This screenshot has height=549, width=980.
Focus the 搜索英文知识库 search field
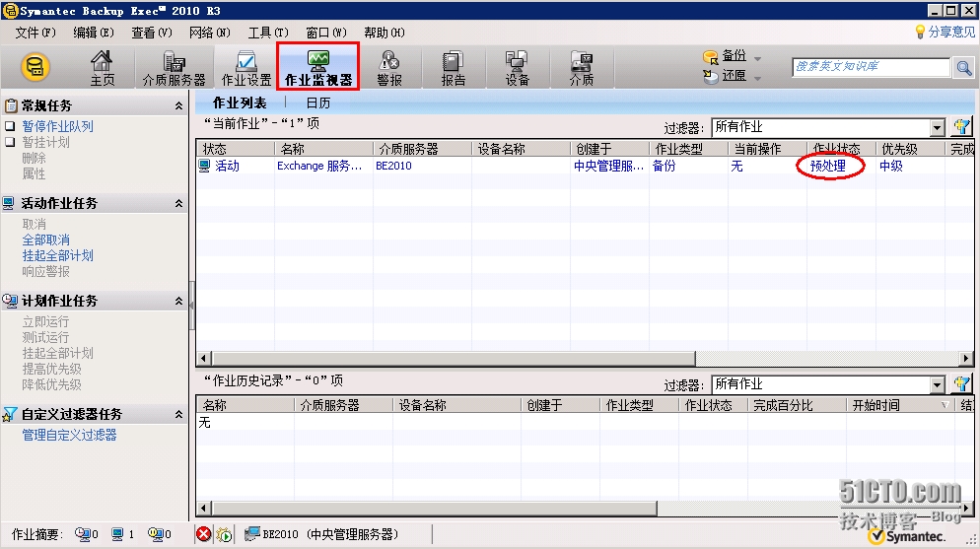coord(871,67)
